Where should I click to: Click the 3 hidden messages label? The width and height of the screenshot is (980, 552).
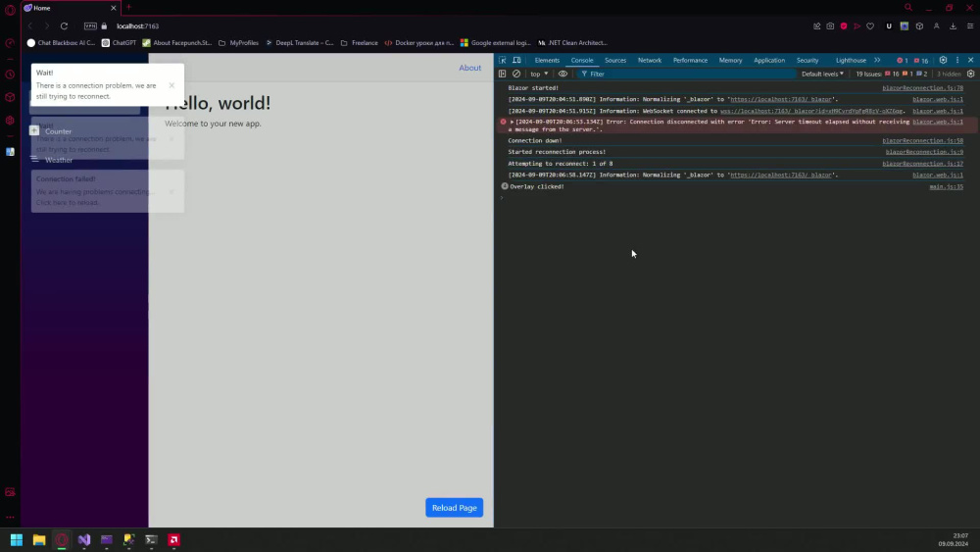click(948, 74)
